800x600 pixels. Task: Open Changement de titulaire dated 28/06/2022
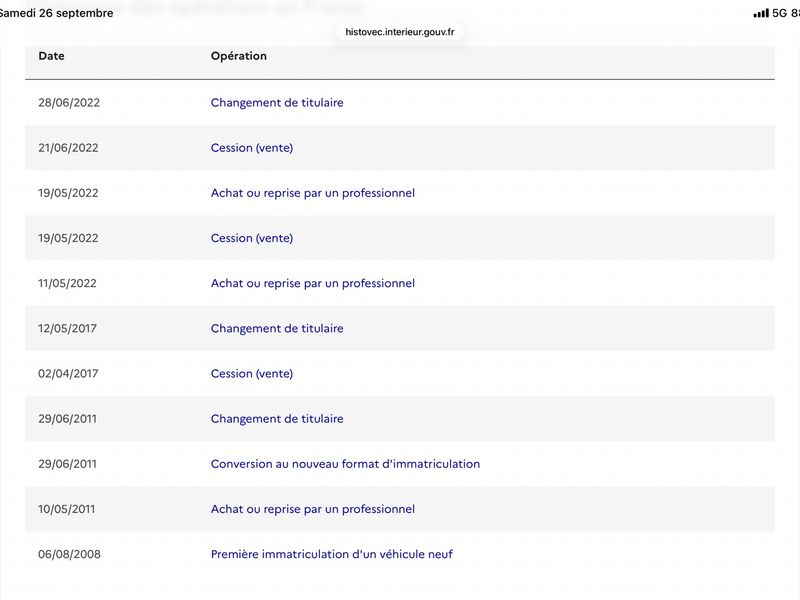(277, 103)
